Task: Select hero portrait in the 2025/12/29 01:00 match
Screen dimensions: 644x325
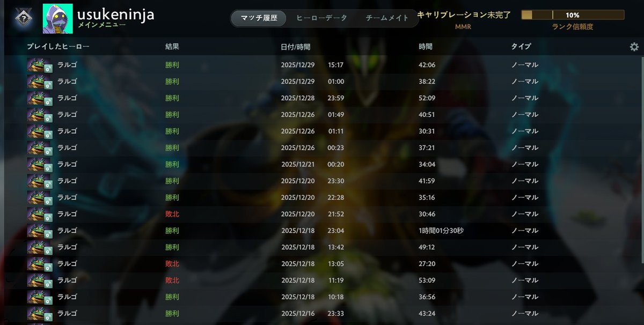Action: point(40,82)
